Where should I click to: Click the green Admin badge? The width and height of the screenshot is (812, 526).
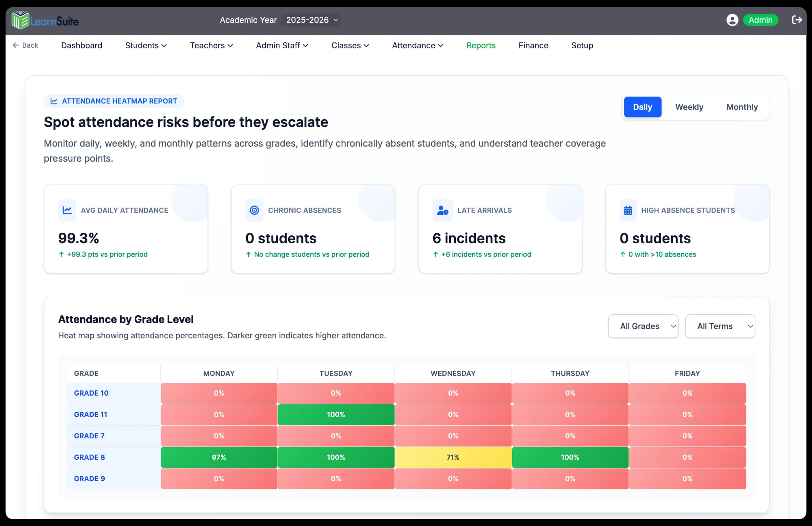(760, 20)
